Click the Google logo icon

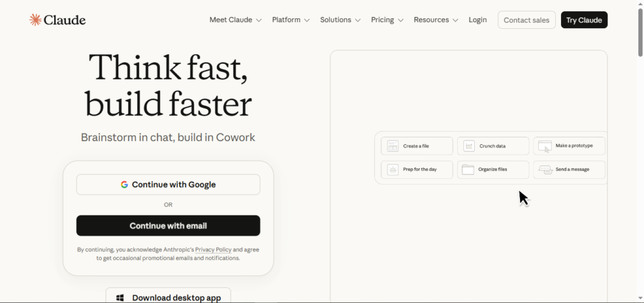pyautogui.click(x=124, y=185)
